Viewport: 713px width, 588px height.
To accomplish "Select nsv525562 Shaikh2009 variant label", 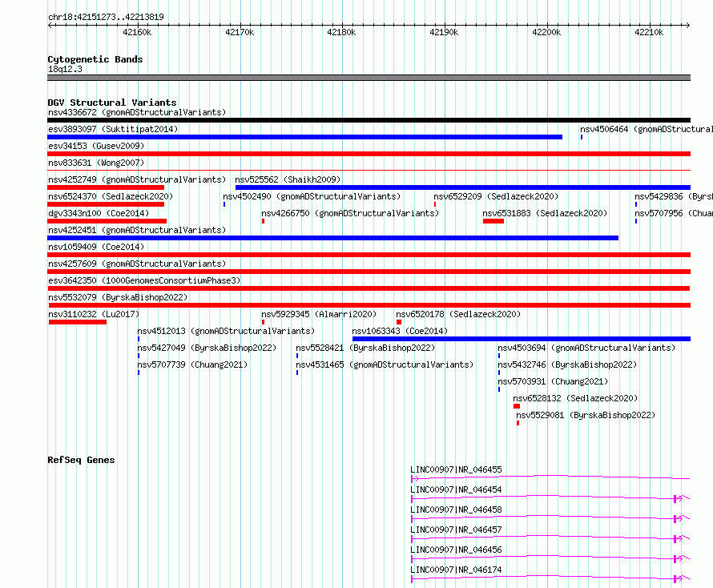I will [x=288, y=179].
